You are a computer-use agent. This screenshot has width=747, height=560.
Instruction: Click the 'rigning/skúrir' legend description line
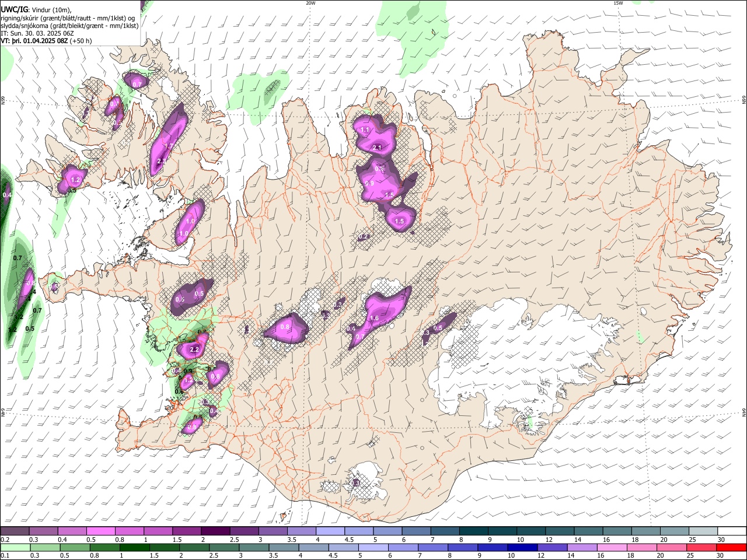[x=68, y=18]
